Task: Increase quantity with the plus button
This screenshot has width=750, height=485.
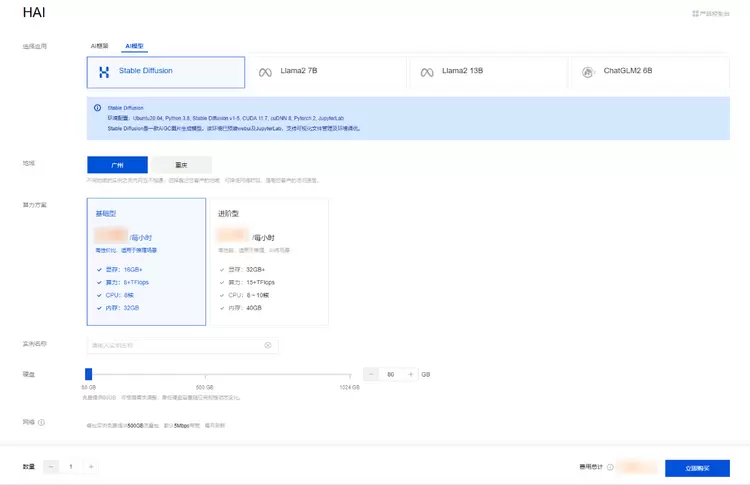Action: coord(91,467)
